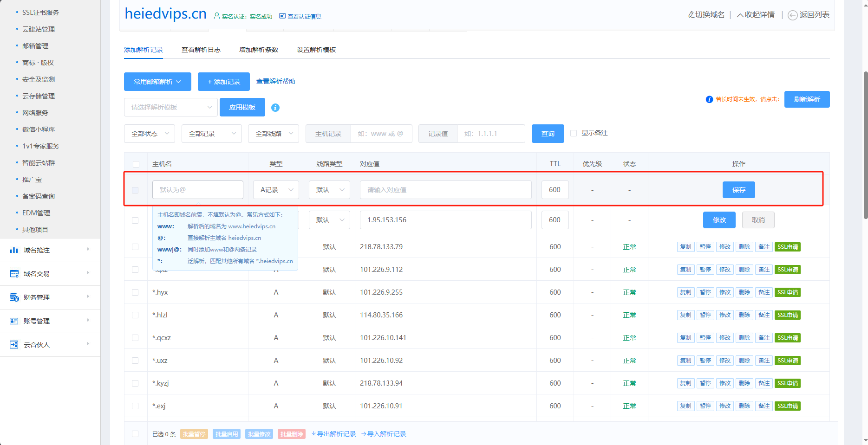The height and width of the screenshot is (445, 868).
Task: Click the domain trading (域名交易) sidebar icon
Action: tap(14, 274)
